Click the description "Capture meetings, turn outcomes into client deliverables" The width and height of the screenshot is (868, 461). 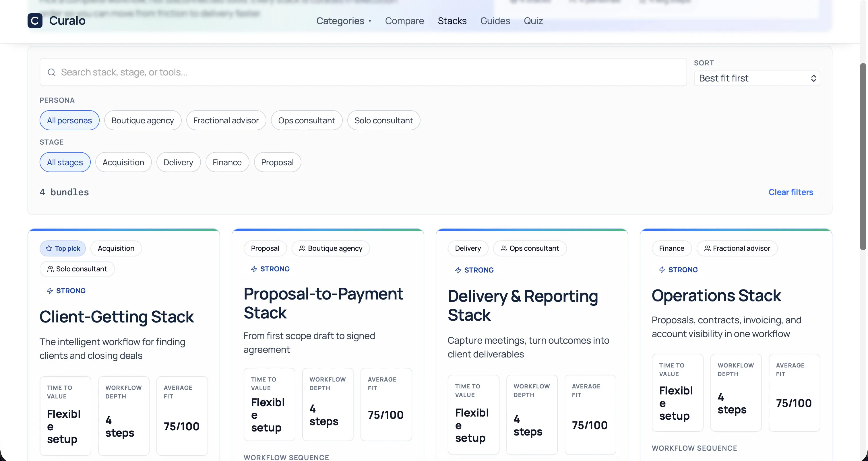pyautogui.click(x=528, y=347)
